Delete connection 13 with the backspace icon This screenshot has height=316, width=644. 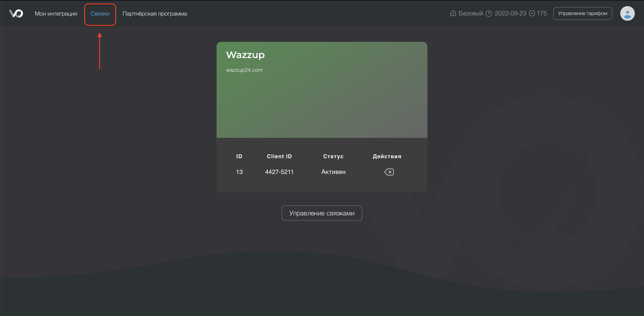(x=389, y=172)
